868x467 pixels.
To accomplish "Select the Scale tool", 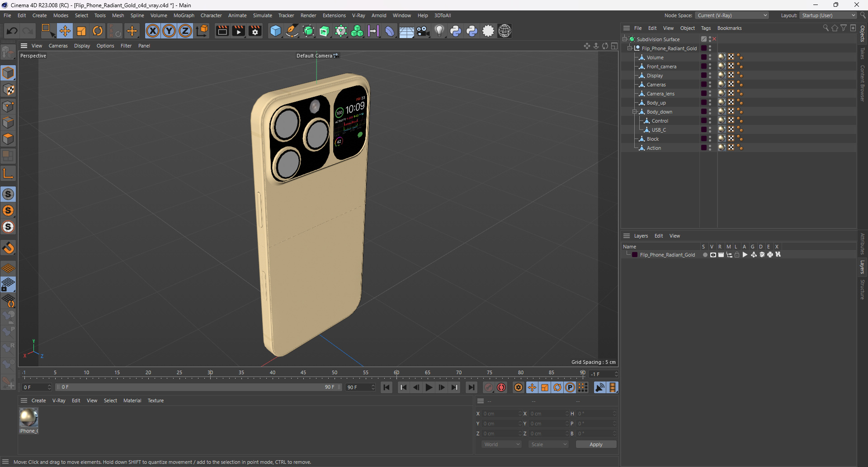I will pyautogui.click(x=81, y=31).
